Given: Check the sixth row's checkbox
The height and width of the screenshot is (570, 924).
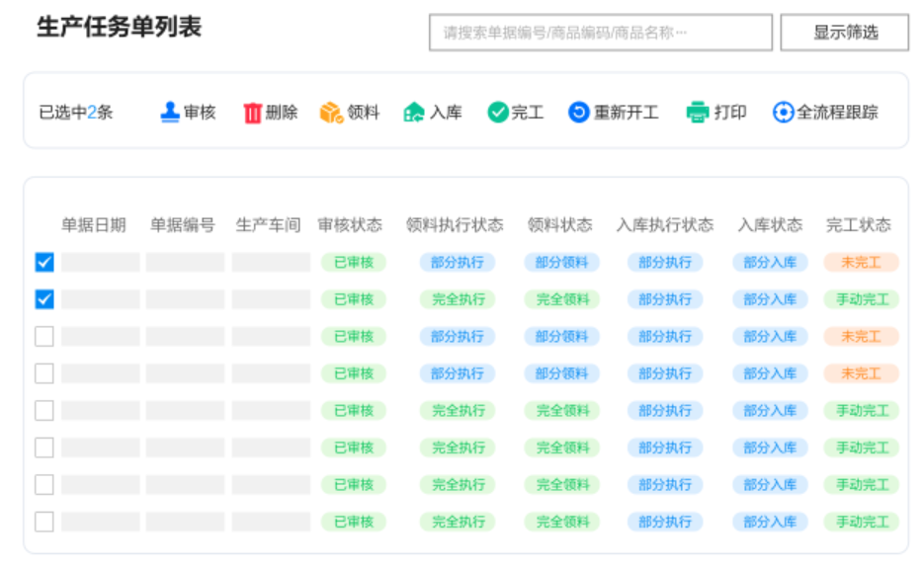Looking at the screenshot, I should coord(44,448).
